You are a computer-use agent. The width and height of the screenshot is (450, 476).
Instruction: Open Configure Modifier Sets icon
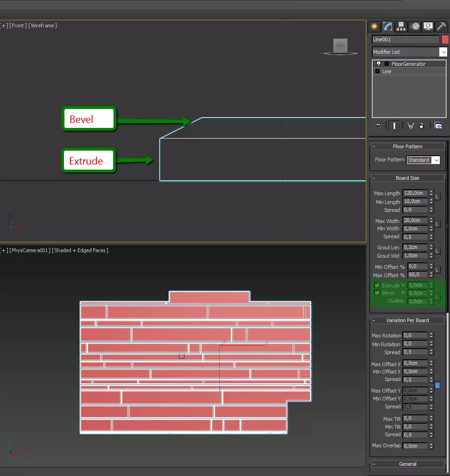[438, 126]
